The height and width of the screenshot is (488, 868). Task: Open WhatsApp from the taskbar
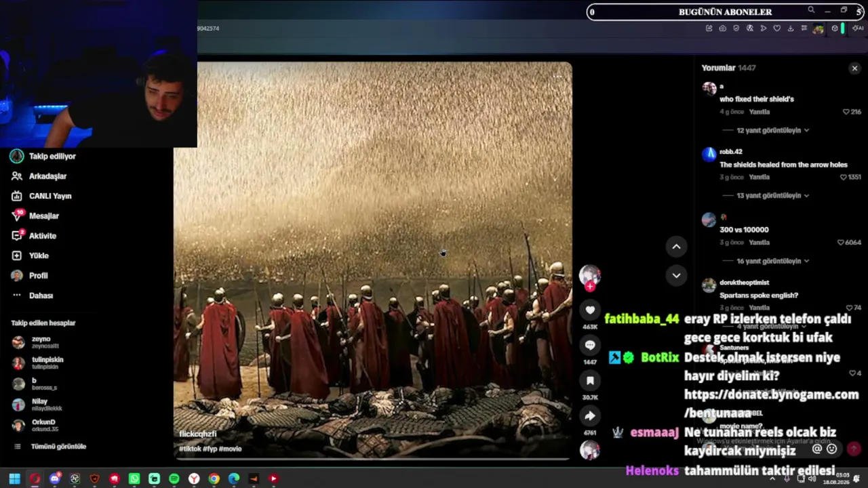point(134,479)
